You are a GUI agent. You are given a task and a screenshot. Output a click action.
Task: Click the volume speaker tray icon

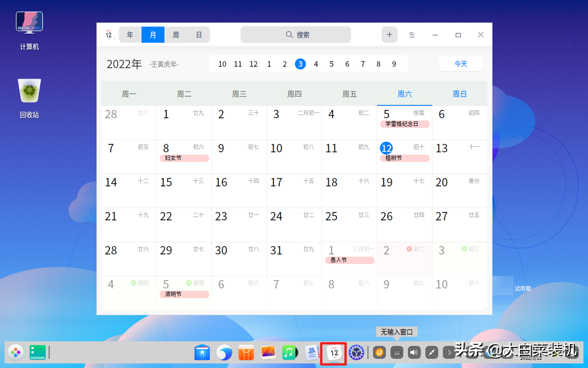tap(415, 352)
